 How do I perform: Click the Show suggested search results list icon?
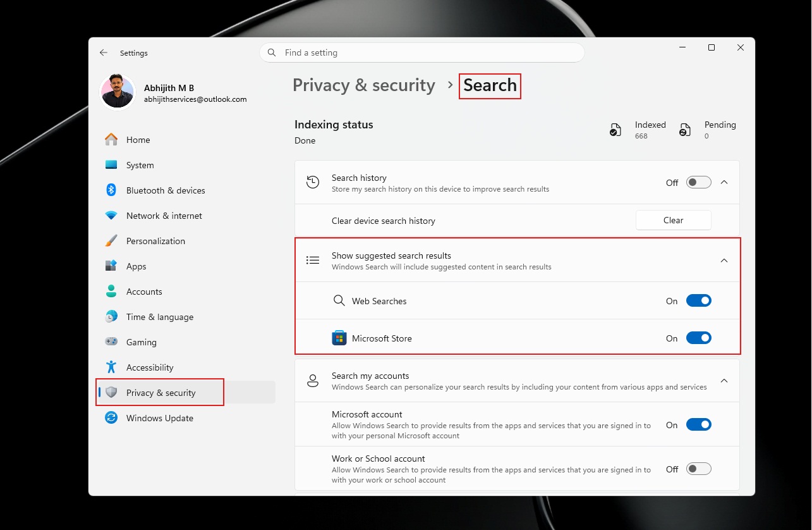point(313,261)
